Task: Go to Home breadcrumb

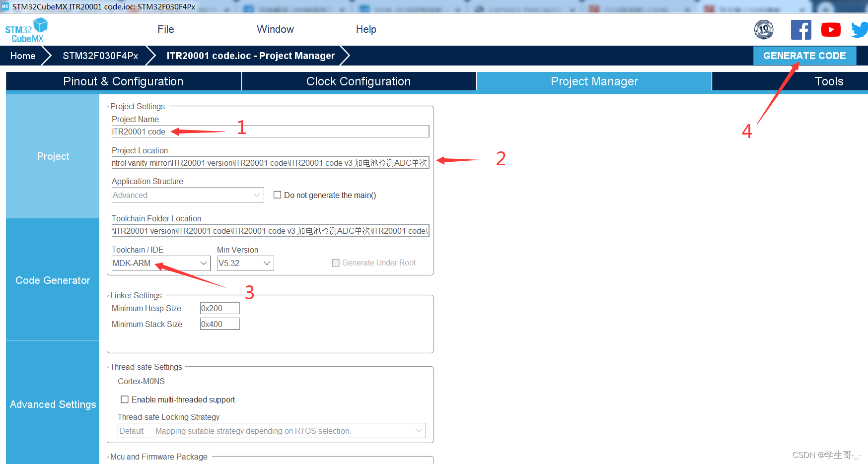Action: point(23,56)
